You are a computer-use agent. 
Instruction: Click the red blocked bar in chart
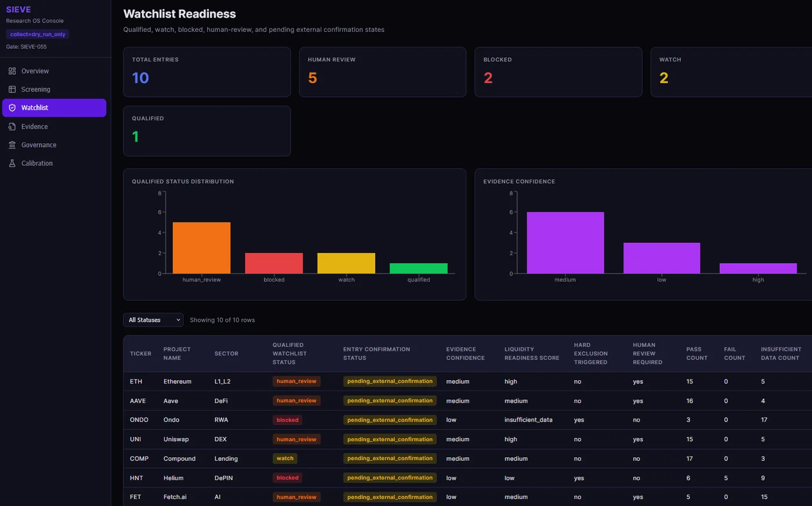274,263
